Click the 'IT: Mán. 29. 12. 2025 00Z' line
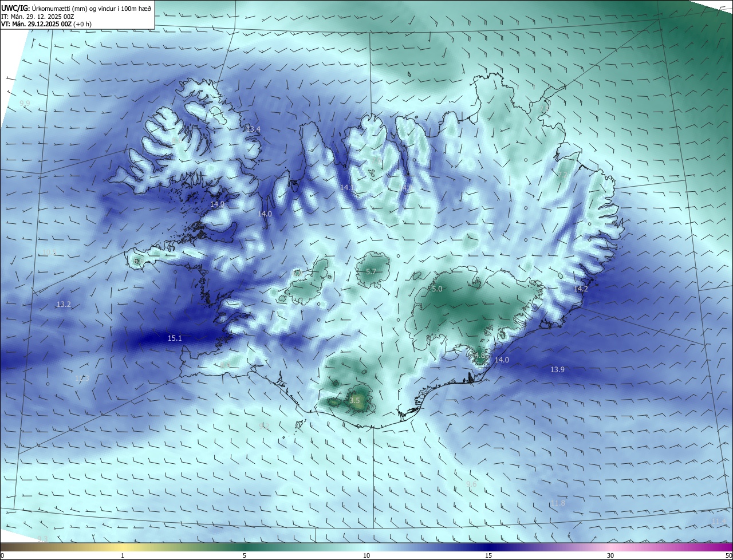This screenshot has height=560, width=733. coord(37,16)
